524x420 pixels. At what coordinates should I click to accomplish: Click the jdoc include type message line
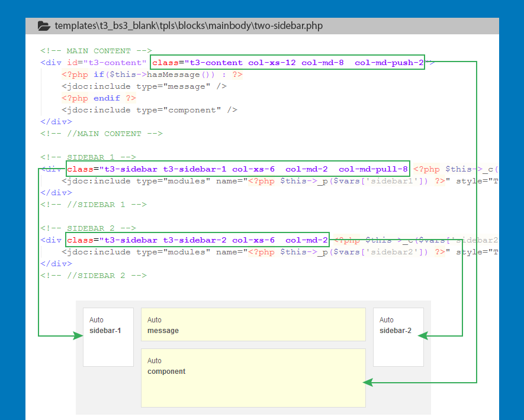click(144, 86)
